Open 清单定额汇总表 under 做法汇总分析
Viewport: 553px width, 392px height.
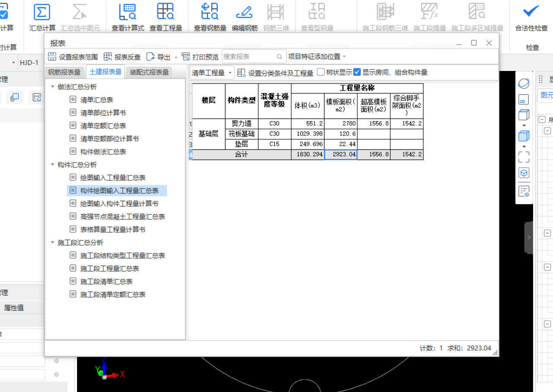click(103, 125)
